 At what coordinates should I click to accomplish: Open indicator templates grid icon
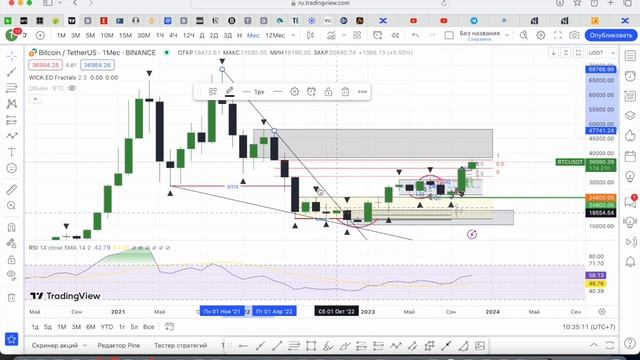point(357,36)
